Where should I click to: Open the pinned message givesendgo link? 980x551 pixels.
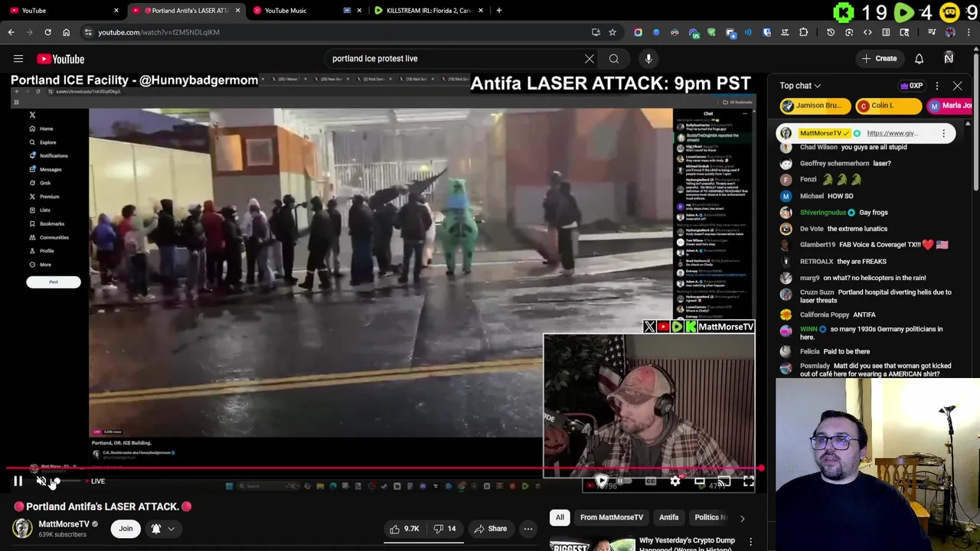tap(892, 133)
